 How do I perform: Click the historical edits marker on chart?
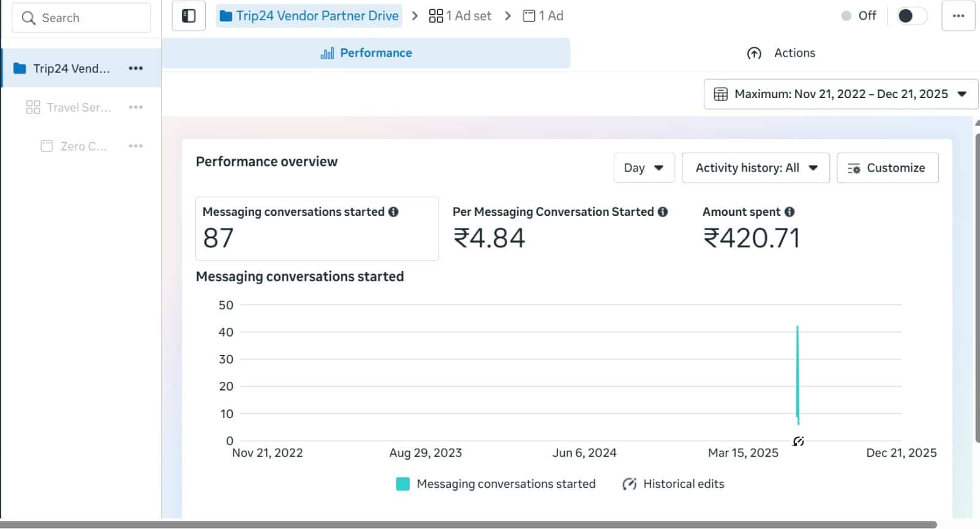pyautogui.click(x=798, y=441)
